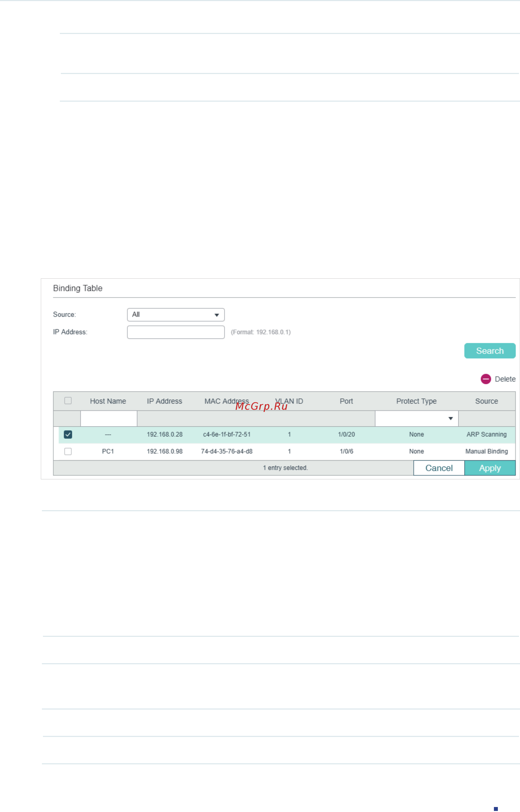Image resolution: width=520 pixels, height=812 pixels.
Task: Uncheck the 192.168.0.28 entry checkbox
Action: pyautogui.click(x=68, y=434)
